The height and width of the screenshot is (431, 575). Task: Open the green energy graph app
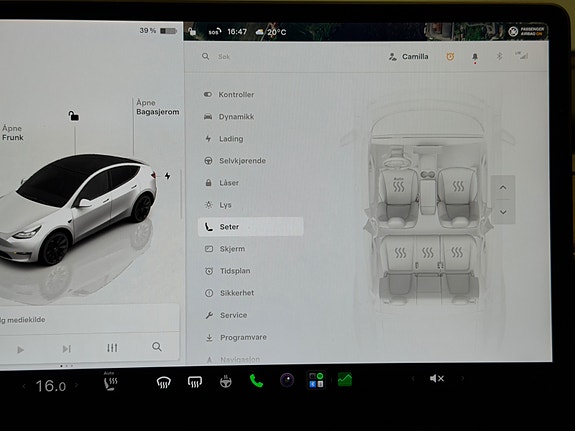pos(345,379)
